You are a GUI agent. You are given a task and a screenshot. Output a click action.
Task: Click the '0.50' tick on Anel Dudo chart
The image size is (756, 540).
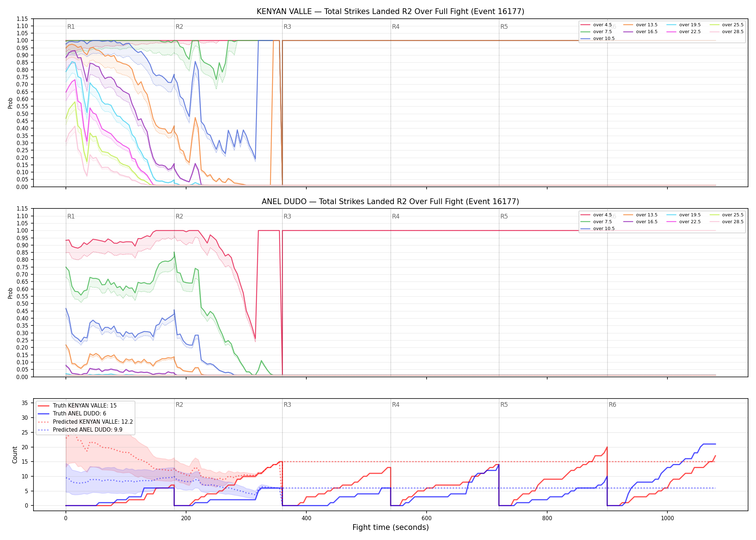(22, 304)
